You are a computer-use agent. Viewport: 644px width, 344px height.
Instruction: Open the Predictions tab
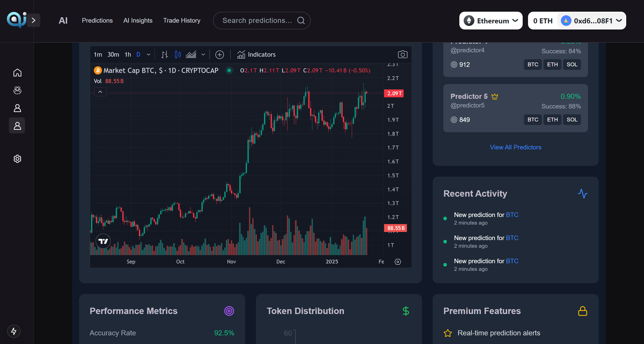tap(97, 21)
